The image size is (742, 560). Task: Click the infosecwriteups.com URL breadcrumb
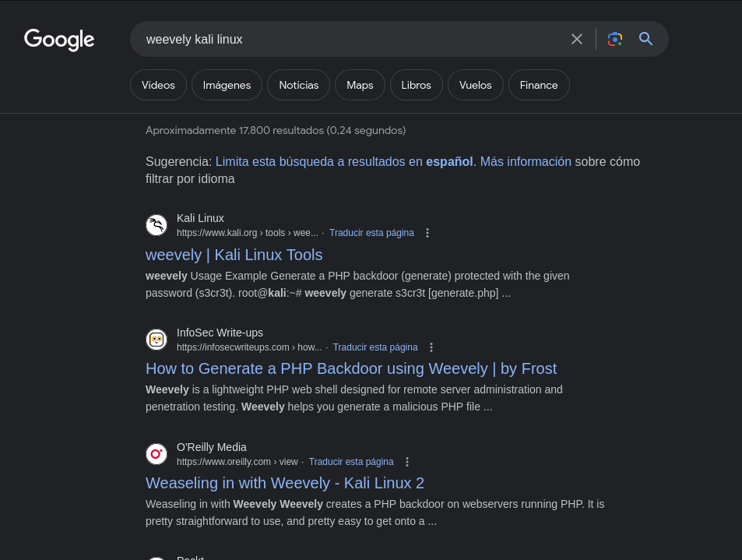click(249, 347)
